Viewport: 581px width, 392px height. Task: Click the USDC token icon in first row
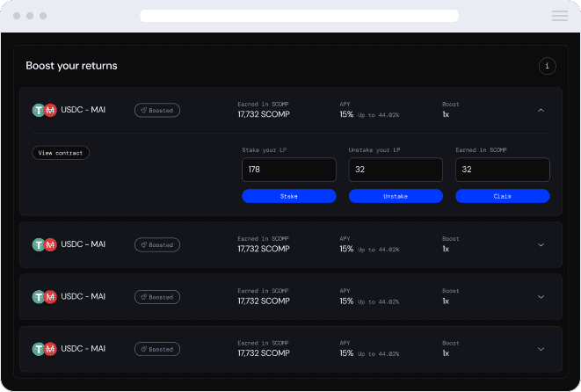(x=39, y=111)
